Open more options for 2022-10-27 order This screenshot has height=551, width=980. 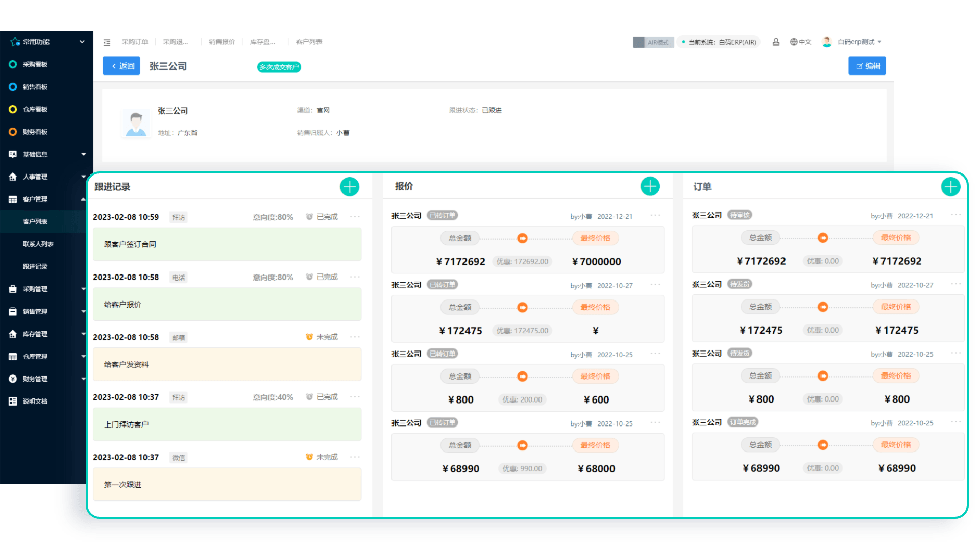pyautogui.click(x=956, y=284)
